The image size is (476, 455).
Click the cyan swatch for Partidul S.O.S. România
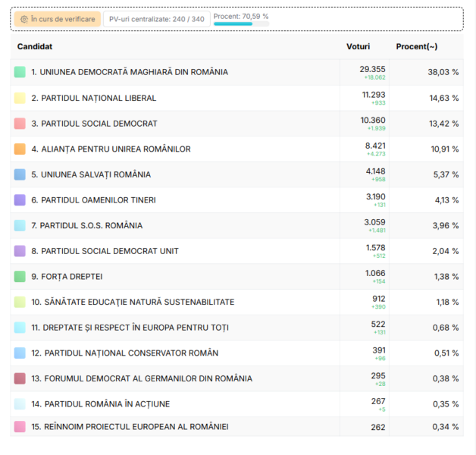pyautogui.click(x=20, y=226)
